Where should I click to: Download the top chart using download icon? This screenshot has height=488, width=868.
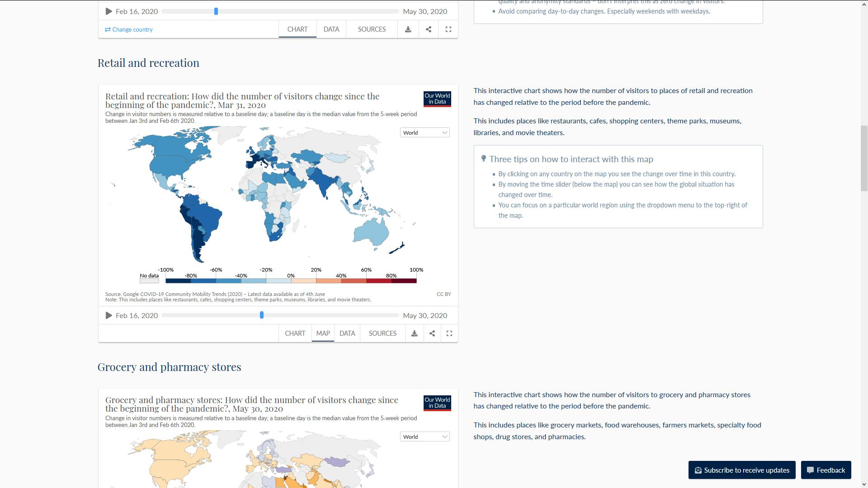click(408, 29)
